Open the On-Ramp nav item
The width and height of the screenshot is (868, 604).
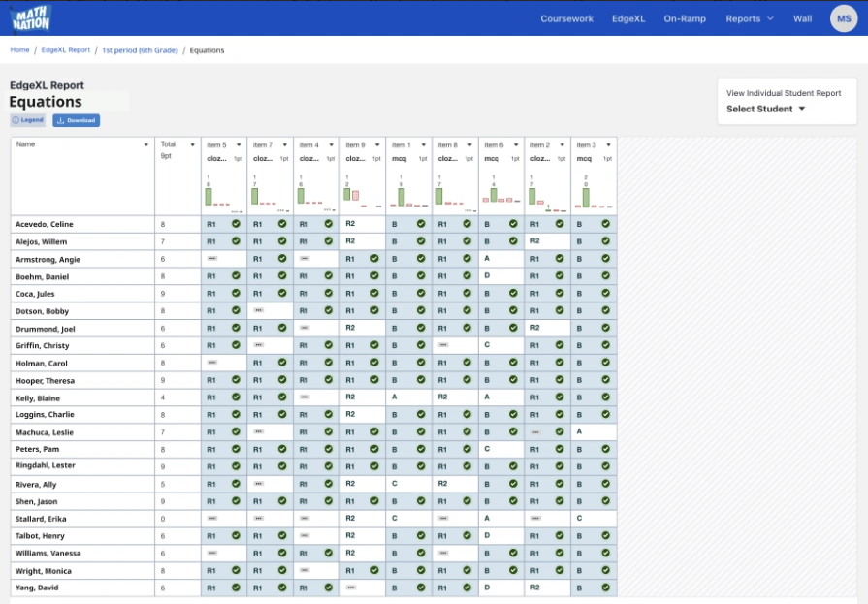pos(685,18)
